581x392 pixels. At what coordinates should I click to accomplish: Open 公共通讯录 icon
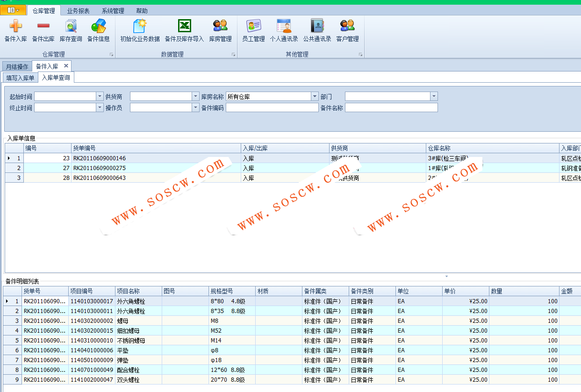tap(317, 31)
